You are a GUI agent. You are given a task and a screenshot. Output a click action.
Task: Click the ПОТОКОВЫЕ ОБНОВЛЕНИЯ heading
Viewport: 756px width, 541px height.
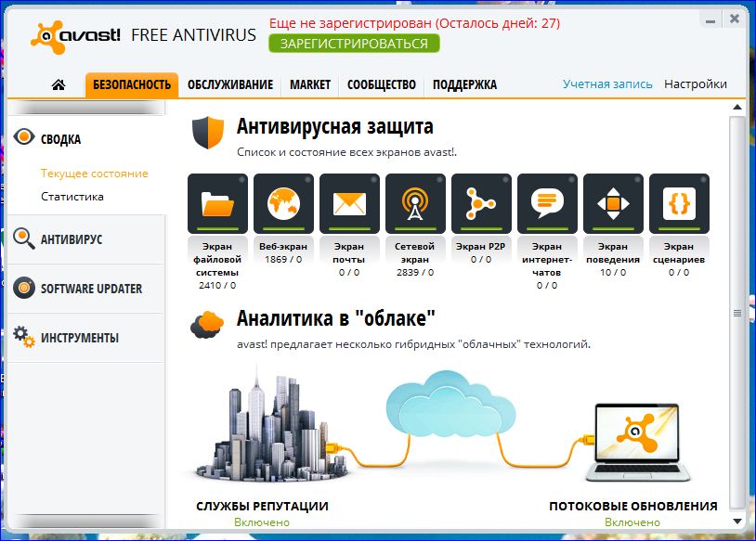pyautogui.click(x=633, y=507)
